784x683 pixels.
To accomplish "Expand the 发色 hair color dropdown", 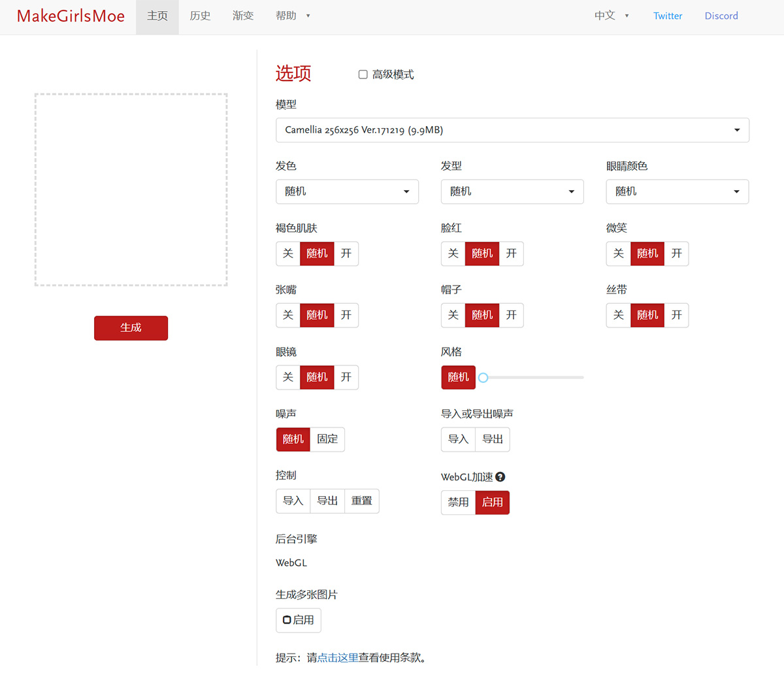I will click(347, 192).
